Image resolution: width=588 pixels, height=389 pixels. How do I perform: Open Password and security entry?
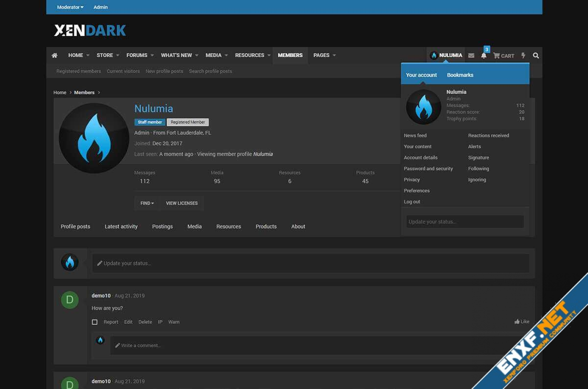[428, 169]
